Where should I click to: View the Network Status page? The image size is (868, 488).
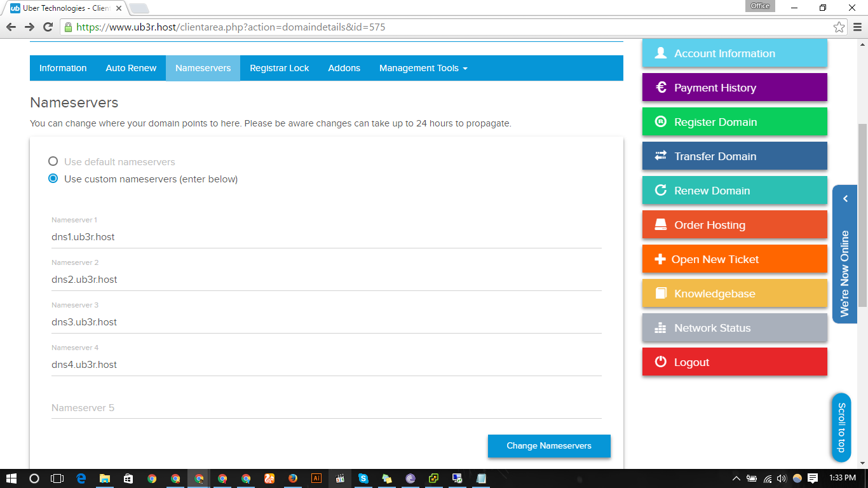point(735,328)
